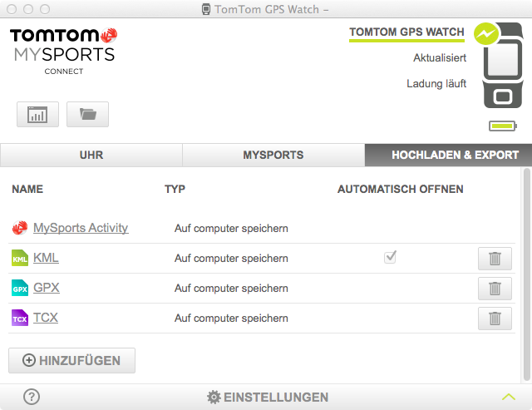Delete the TCX export entry

tap(495, 319)
